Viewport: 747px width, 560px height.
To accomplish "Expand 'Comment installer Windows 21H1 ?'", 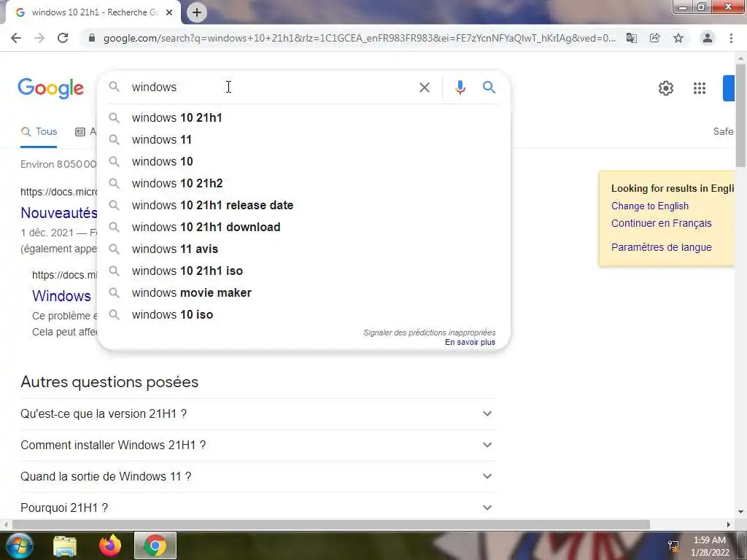I will coord(258,446).
